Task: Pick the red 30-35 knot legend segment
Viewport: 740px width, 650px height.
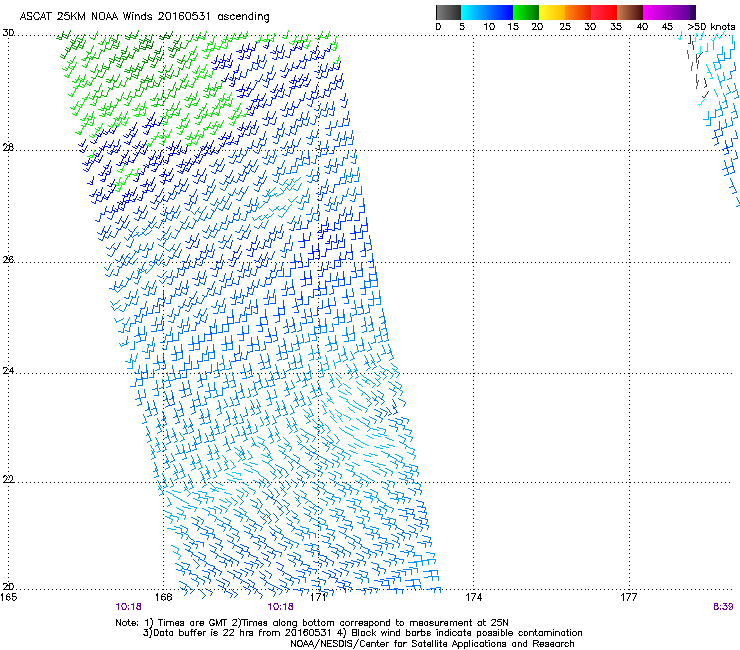Action: pyautogui.click(x=604, y=12)
